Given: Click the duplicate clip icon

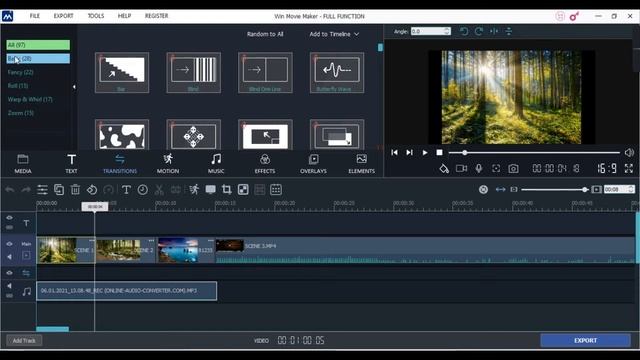Looking at the screenshot, I should (x=59, y=190).
